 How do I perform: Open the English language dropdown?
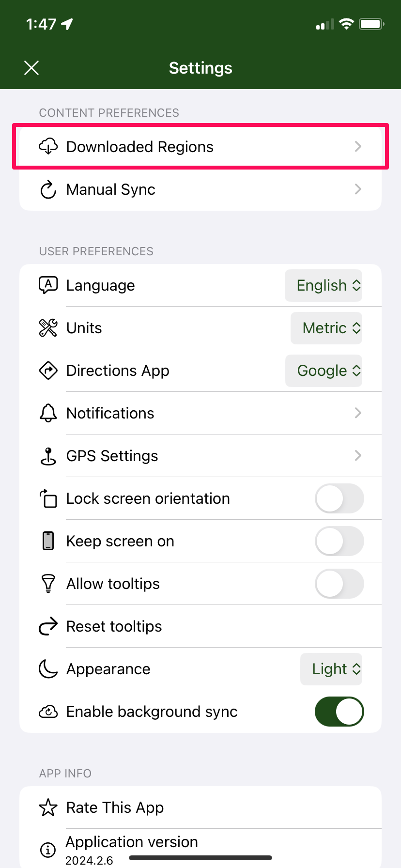tap(324, 285)
